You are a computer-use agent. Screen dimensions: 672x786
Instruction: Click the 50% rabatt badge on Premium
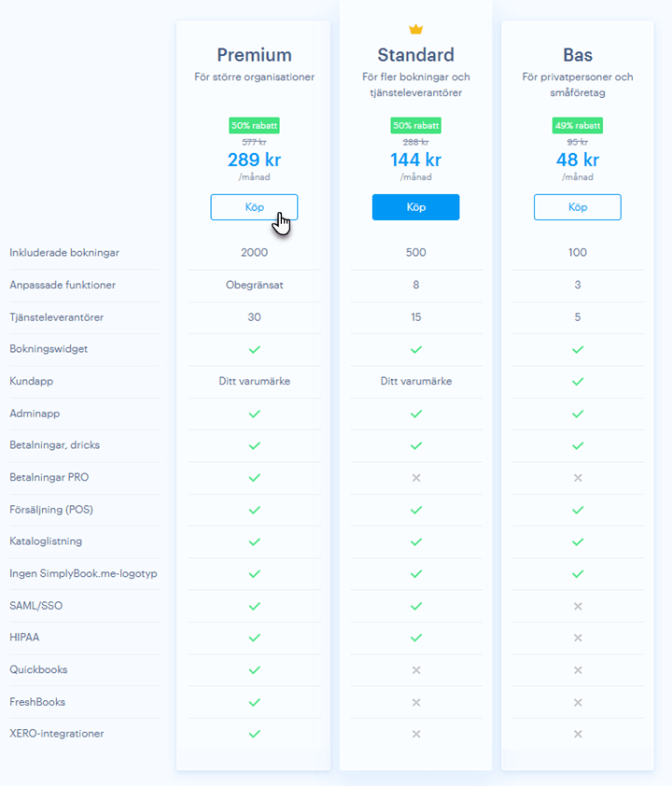pos(254,125)
